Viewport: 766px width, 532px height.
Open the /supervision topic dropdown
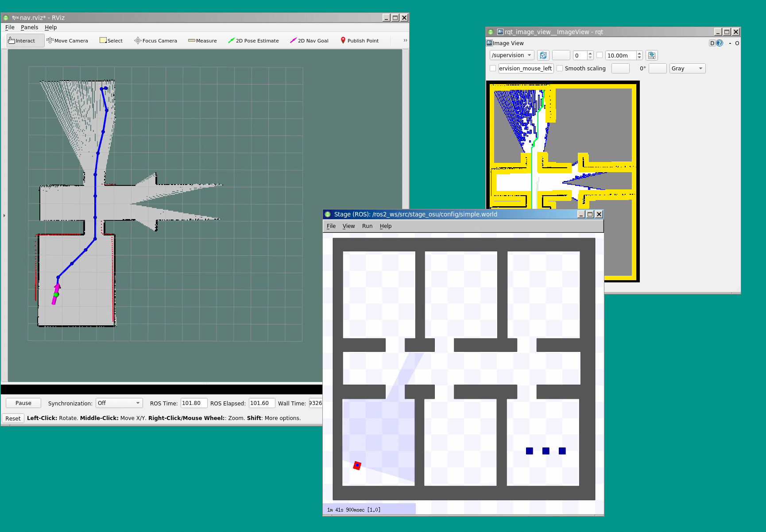tap(511, 55)
